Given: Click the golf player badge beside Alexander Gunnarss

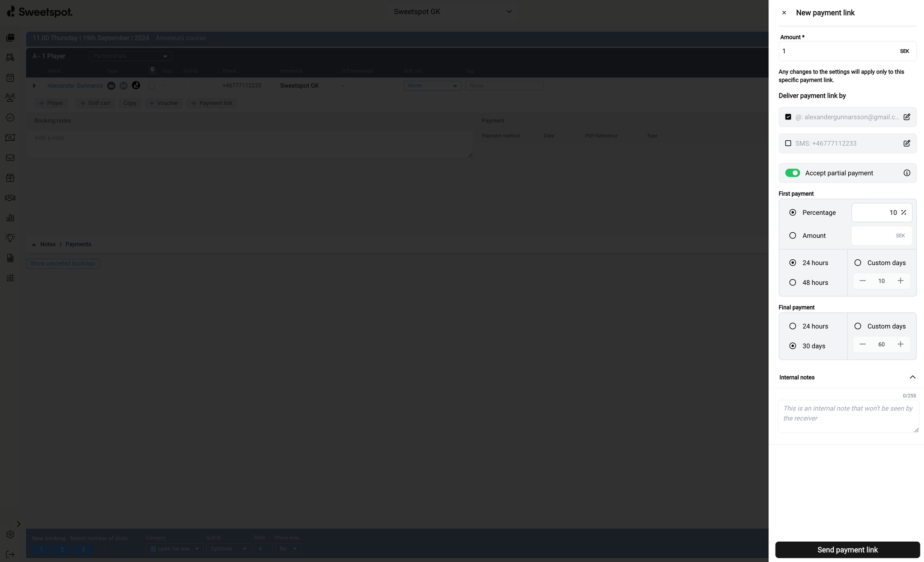Looking at the screenshot, I should 136,85.
